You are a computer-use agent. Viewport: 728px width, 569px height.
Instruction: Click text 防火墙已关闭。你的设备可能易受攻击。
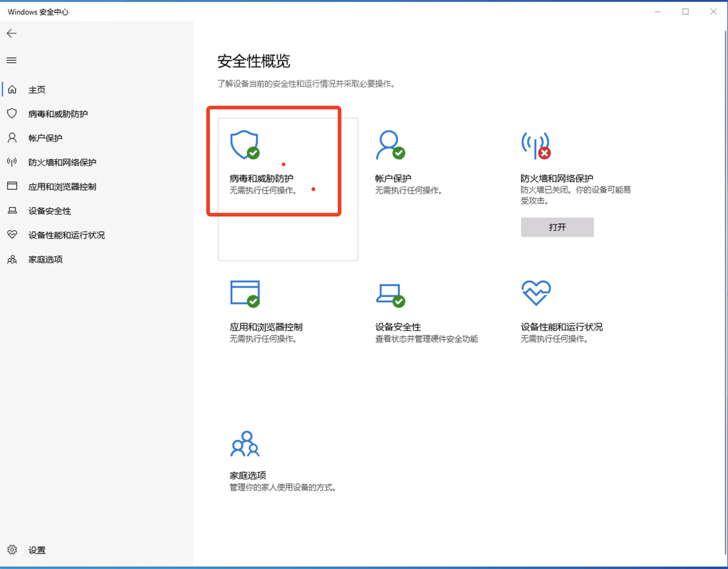coord(576,195)
